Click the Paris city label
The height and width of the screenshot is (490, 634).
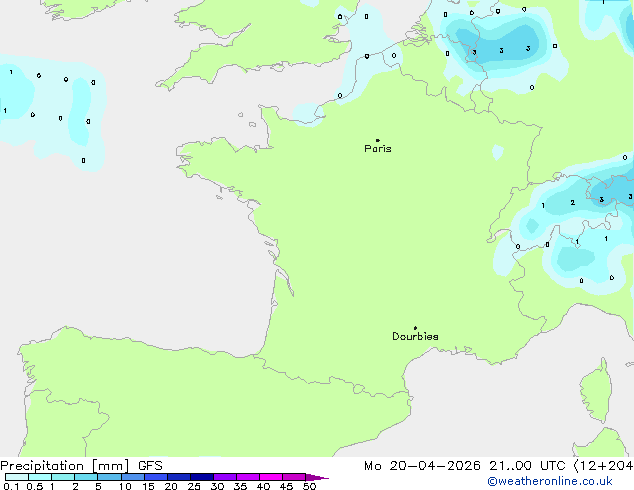click(378, 149)
